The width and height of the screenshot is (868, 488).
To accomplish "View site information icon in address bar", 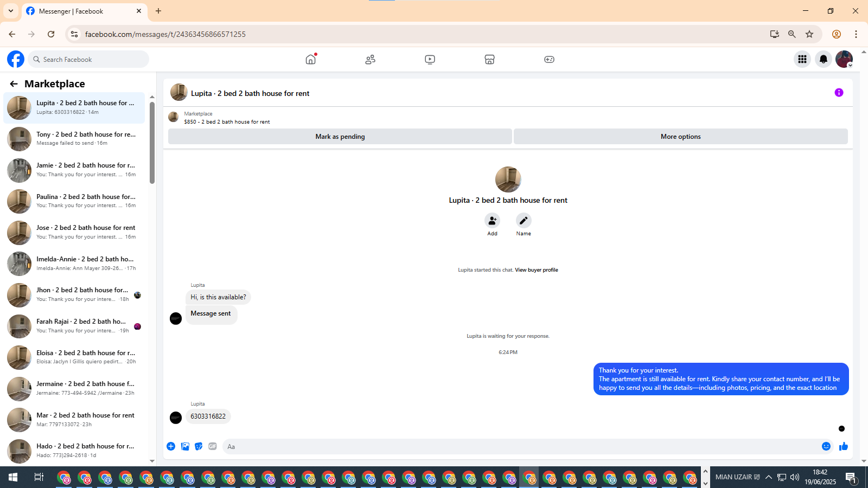I will [x=74, y=34].
